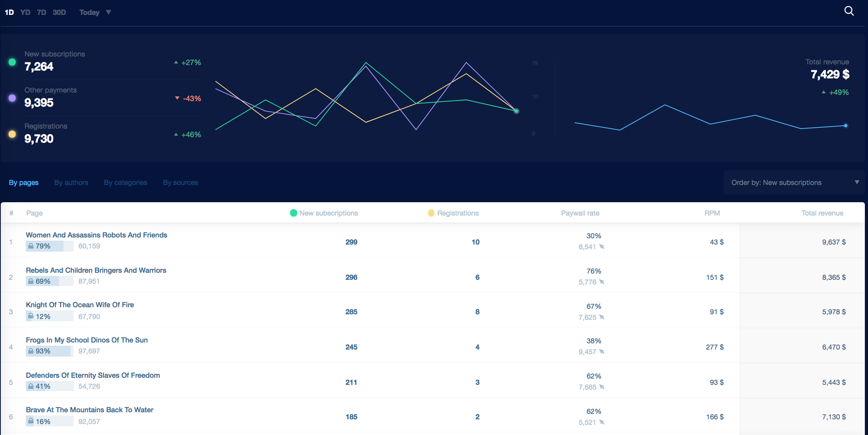Toggle the purple Other payments series dot
The width and height of the screenshot is (868, 435).
click(12, 98)
